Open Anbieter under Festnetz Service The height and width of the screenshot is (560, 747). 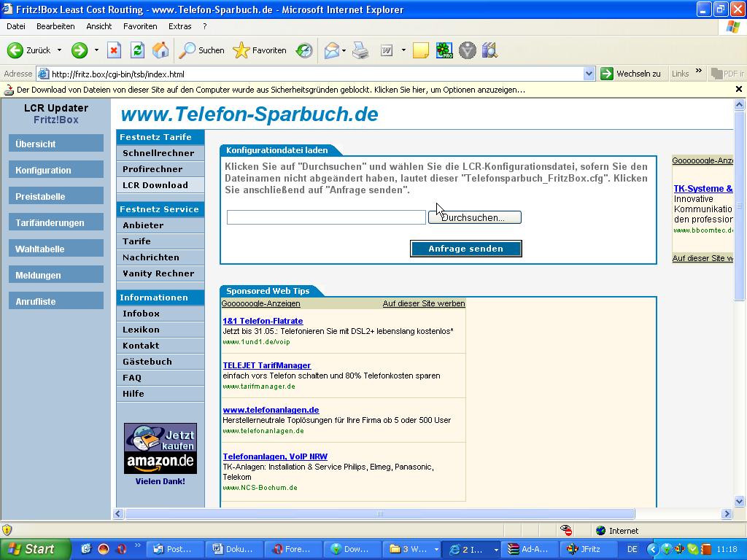(160, 225)
